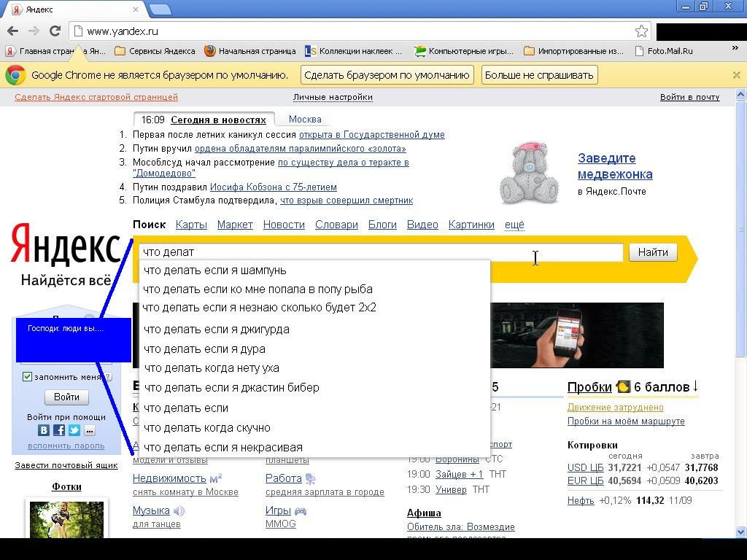Click the browser forward arrow
The width and height of the screenshot is (747, 560).
34,31
